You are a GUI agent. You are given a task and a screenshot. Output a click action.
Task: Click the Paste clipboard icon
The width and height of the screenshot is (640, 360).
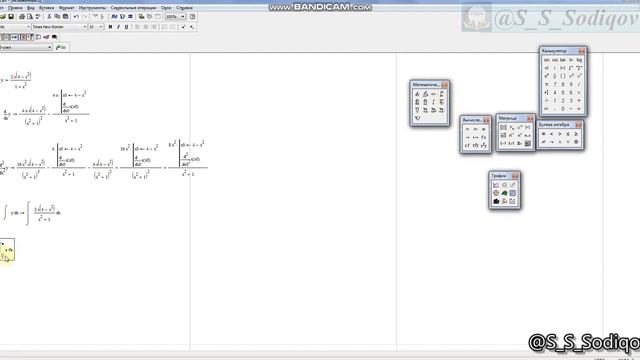(x=65, y=17)
